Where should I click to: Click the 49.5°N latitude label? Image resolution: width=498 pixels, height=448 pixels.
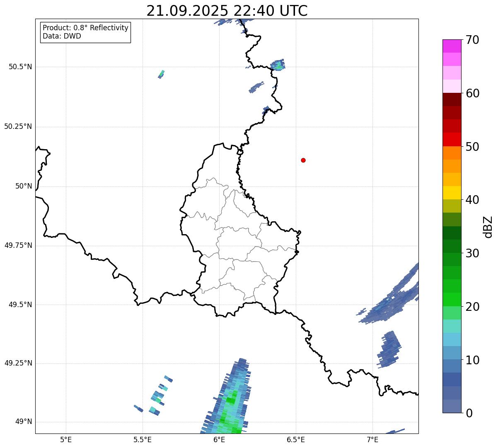click(x=20, y=305)
